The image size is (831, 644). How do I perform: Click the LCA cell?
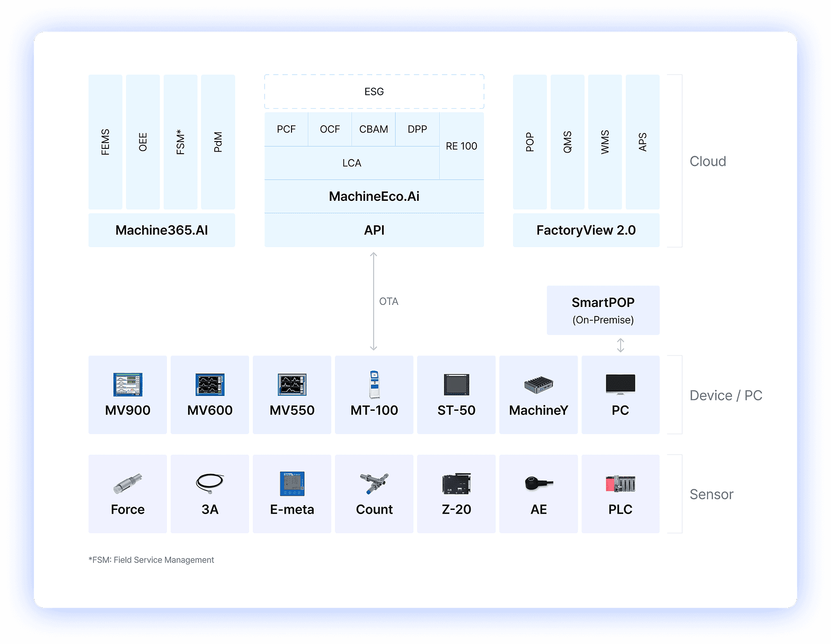(x=352, y=163)
